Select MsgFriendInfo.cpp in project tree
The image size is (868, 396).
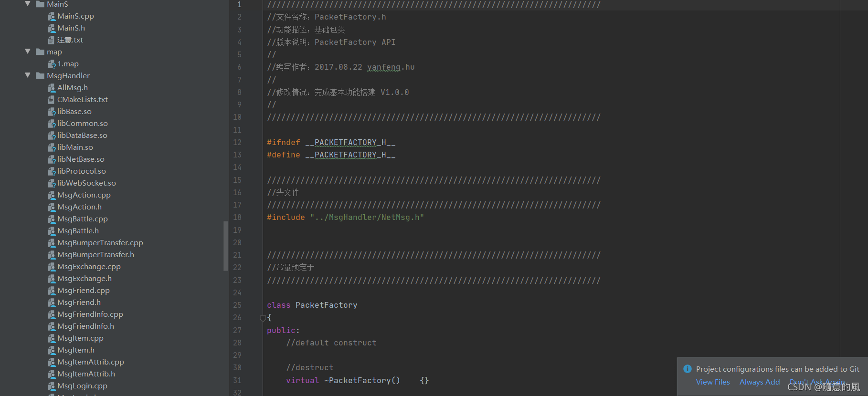[90, 314]
